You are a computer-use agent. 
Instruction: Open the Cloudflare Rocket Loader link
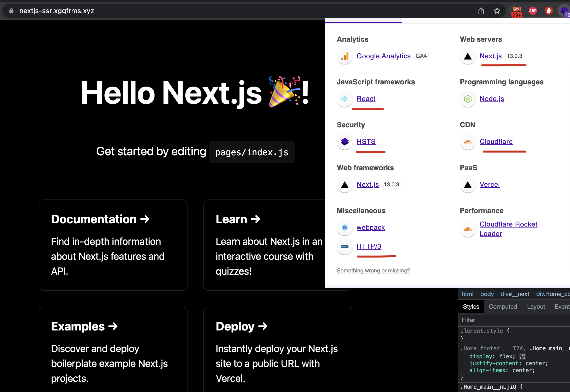click(508, 229)
